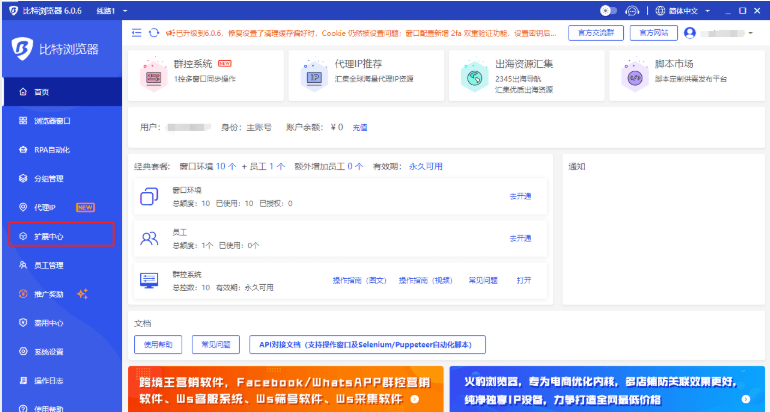Viewport: 770px width, 412px height.
Task: Open the customer service headset icon
Action: point(632,10)
